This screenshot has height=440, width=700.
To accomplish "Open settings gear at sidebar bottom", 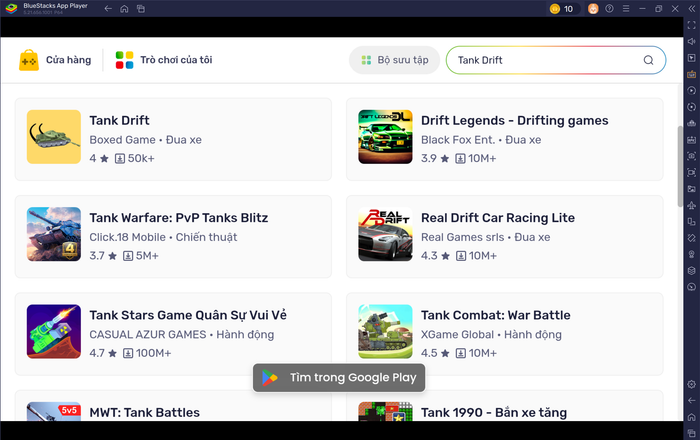I will [692, 384].
